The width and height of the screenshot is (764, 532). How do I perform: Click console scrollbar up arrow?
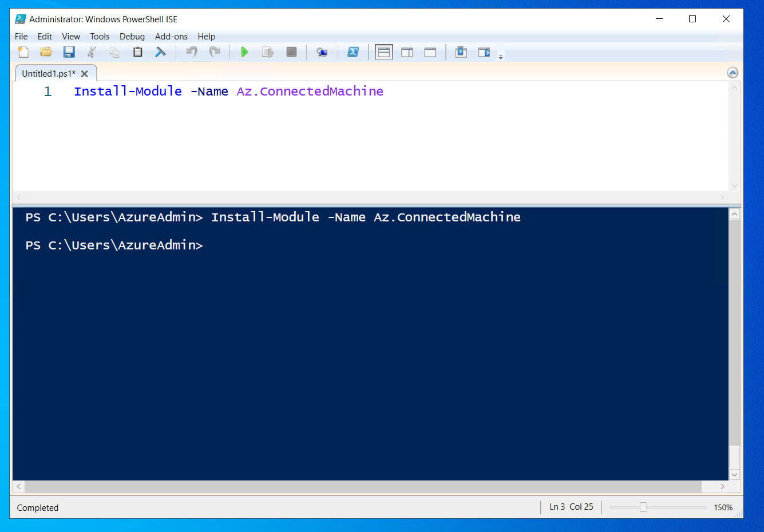(x=735, y=214)
